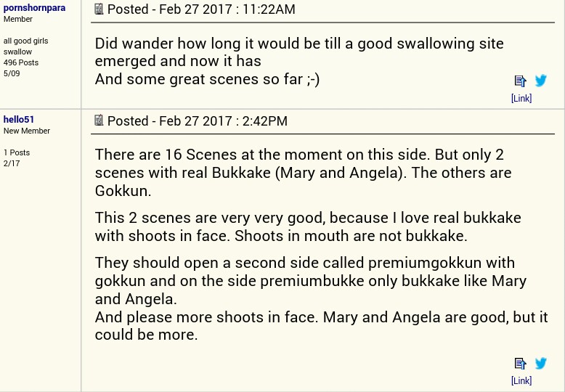Screen dimensions: 565x392
Task: Click the 'Member' rank under the top username
Action: tap(18, 19)
